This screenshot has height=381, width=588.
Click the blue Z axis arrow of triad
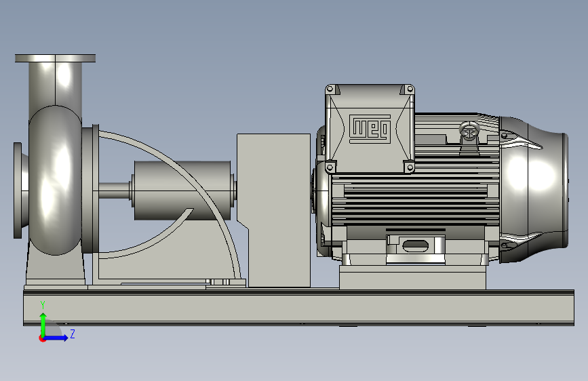pyautogui.click(x=56, y=338)
